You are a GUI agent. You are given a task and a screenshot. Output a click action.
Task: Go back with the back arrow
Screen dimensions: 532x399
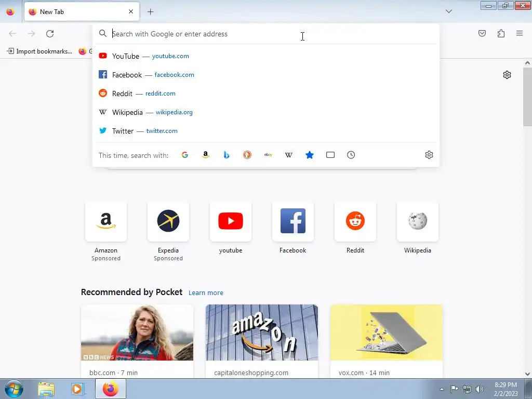click(x=12, y=34)
